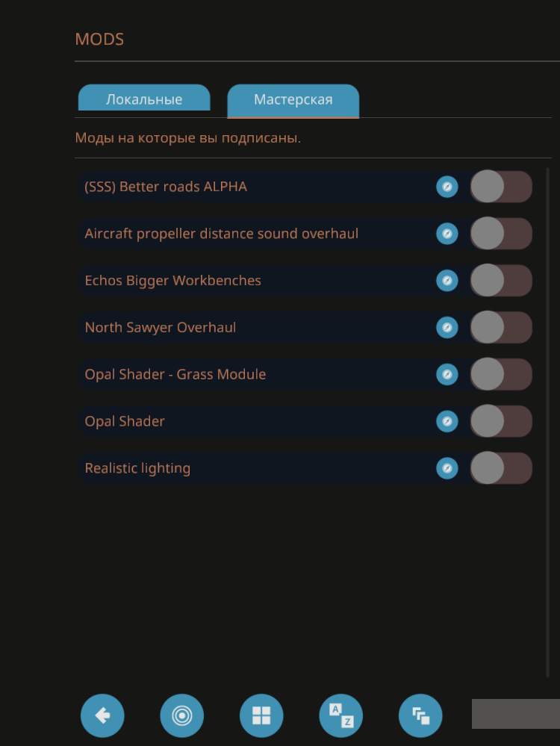The width and height of the screenshot is (560, 746).
Task: Click the Echos Bigger Workbenches mod name
Action: (x=173, y=281)
